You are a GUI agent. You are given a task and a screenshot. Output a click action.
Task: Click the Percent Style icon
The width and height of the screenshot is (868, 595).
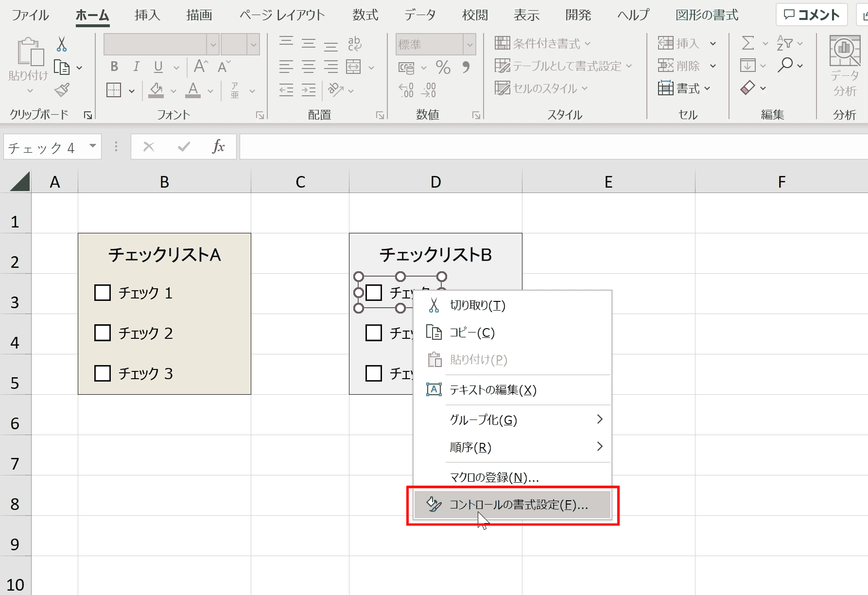(x=443, y=67)
